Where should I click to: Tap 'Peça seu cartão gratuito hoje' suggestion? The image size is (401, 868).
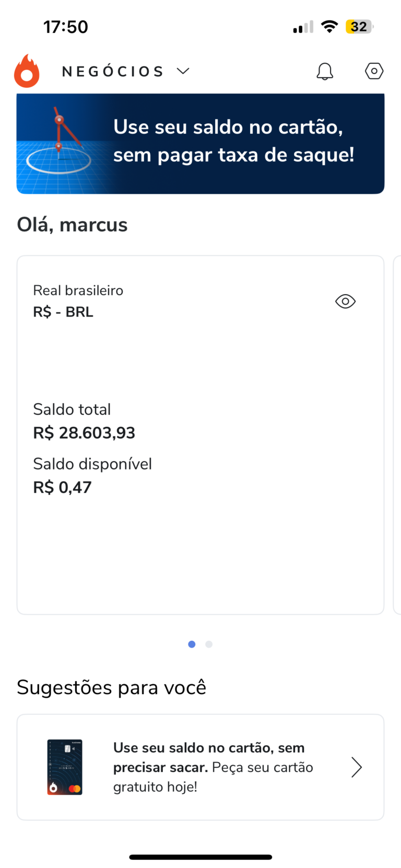pyautogui.click(x=213, y=767)
